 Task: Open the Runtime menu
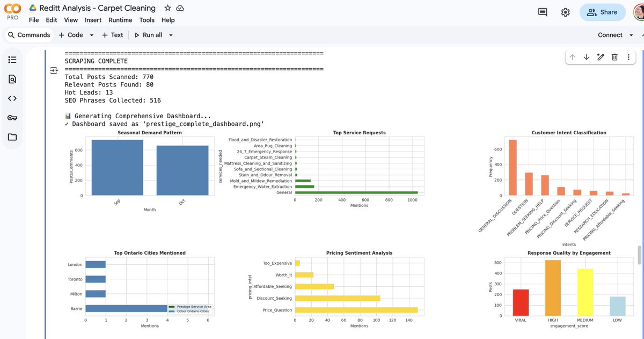[x=120, y=20]
